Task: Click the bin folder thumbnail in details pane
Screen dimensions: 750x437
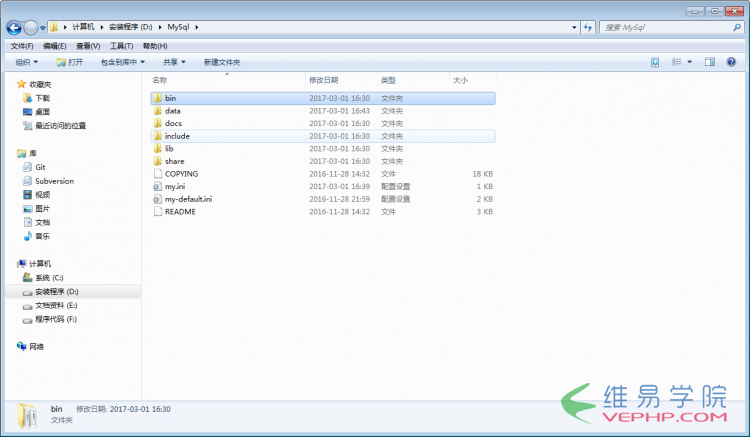Action: coord(27,415)
